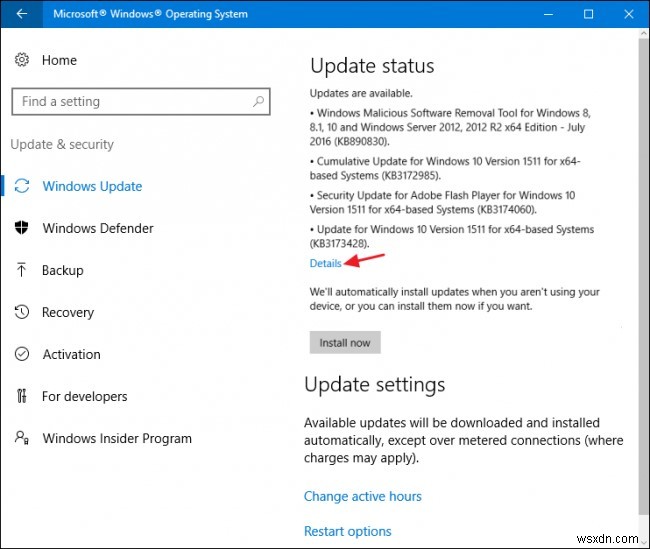Go to Recovery settings
650x549 pixels.
(68, 312)
